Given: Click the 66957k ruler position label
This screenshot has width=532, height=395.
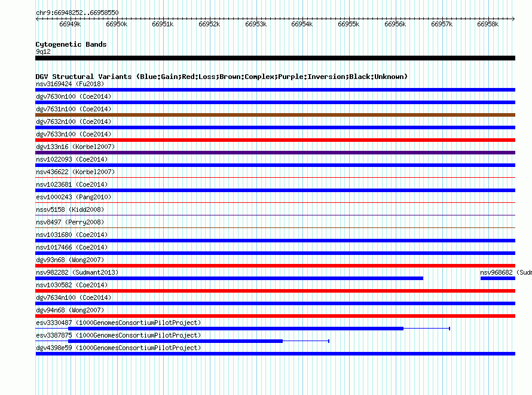Looking at the screenshot, I should pyautogui.click(x=441, y=24).
